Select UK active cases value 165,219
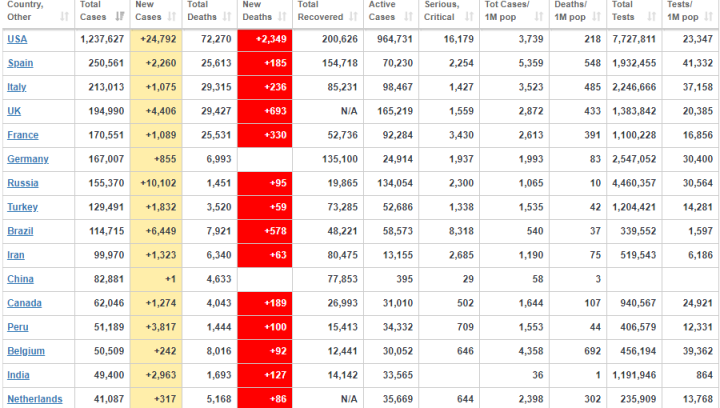Image resolution: width=720 pixels, height=408 pixels. pyautogui.click(x=395, y=111)
